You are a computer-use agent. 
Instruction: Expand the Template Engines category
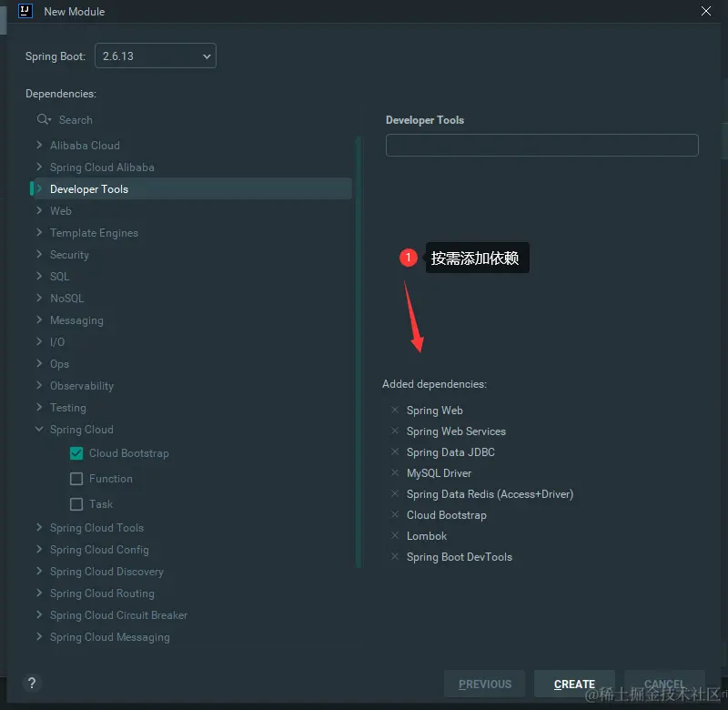[39, 232]
